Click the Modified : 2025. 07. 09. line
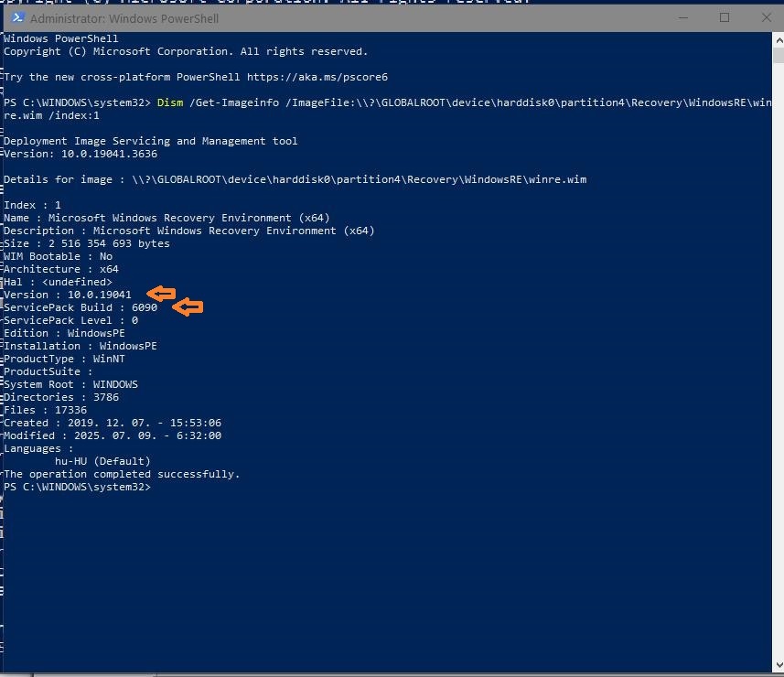 tap(113, 435)
